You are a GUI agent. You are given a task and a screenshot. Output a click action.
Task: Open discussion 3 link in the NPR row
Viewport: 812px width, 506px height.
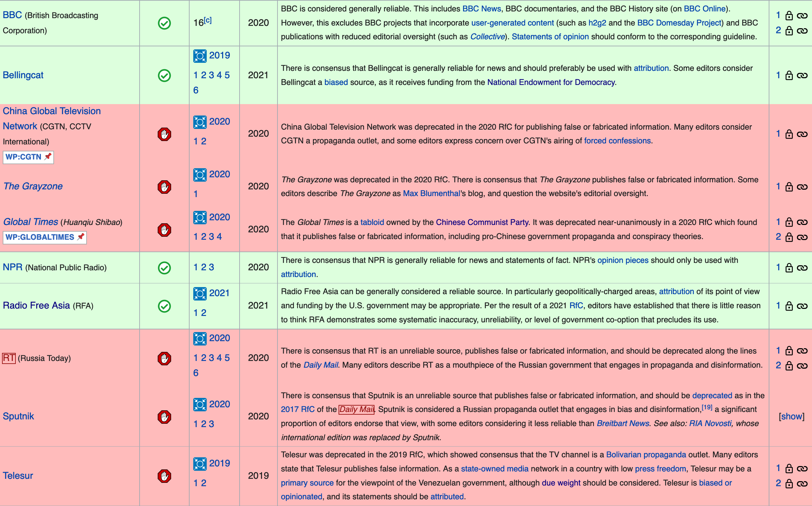coord(211,267)
